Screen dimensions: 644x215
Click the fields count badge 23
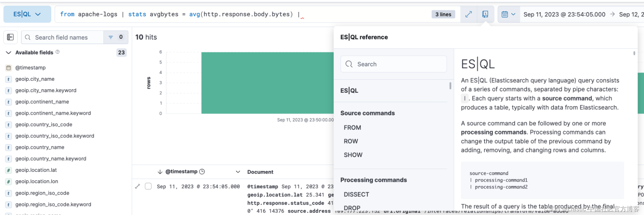point(121,52)
